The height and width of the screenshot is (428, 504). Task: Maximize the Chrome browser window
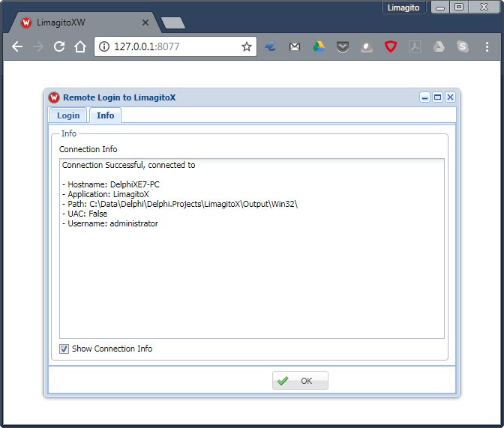point(459,7)
